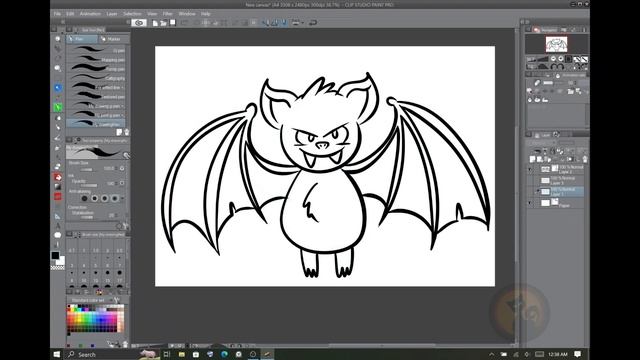The image size is (640, 360).
Task: Open Brush Size dynamics settings button
Action: (122, 168)
